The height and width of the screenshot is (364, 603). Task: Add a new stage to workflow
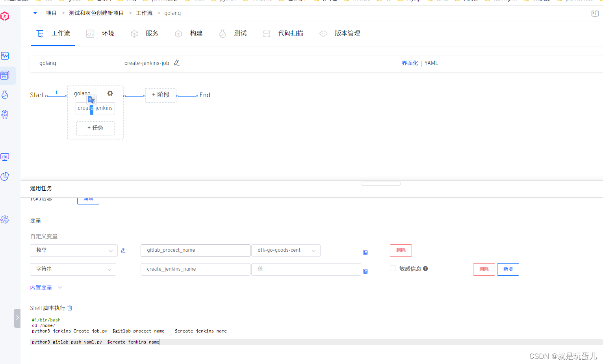coord(161,95)
